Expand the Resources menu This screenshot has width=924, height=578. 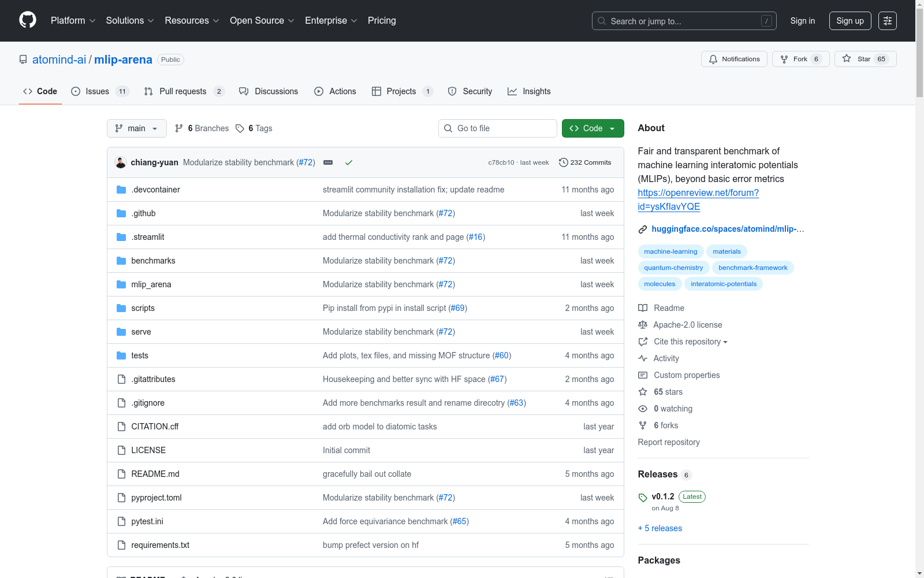click(x=192, y=21)
